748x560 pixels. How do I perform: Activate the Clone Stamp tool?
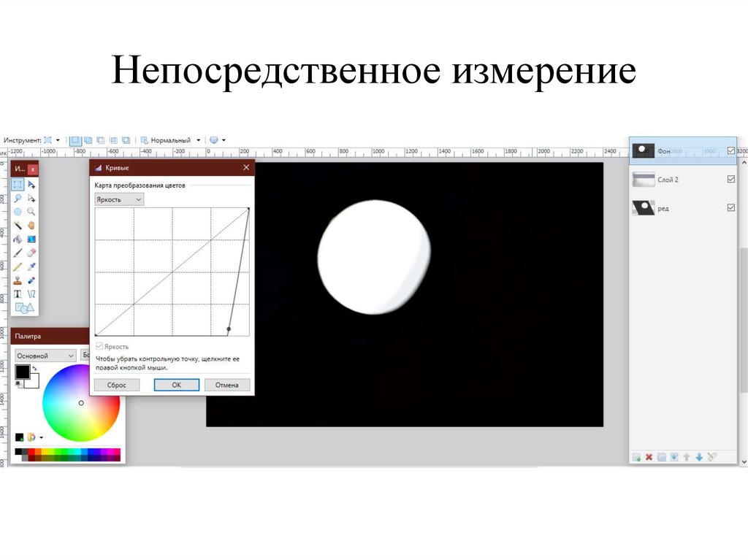[x=18, y=280]
